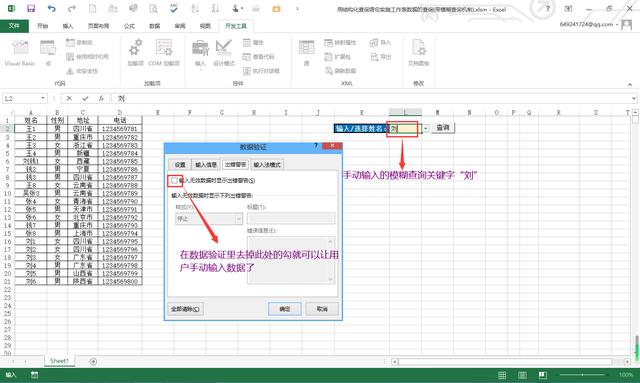The image size is (640, 383).
Task: Add a new sheet with the plus icon
Action: click(x=93, y=361)
